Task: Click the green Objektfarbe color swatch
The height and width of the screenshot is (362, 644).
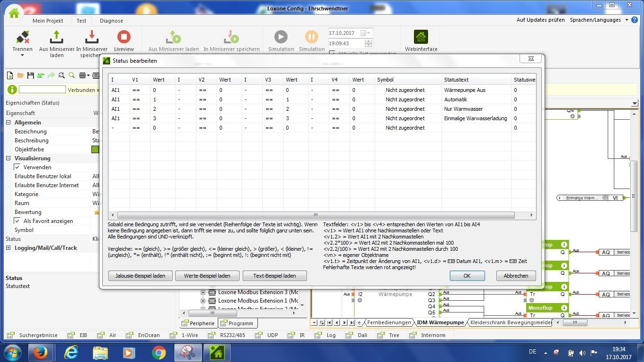Action: point(95,149)
